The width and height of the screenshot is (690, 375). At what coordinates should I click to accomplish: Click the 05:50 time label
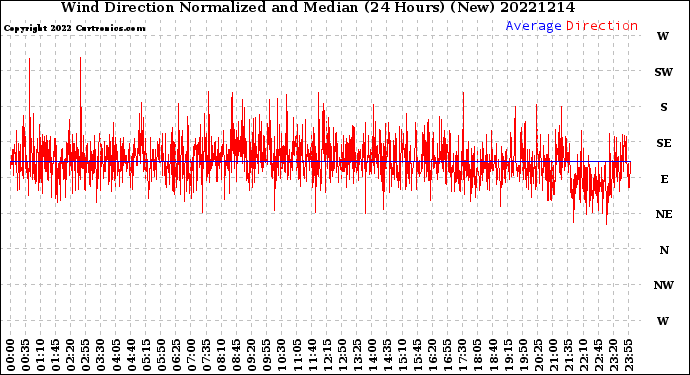[x=161, y=355]
